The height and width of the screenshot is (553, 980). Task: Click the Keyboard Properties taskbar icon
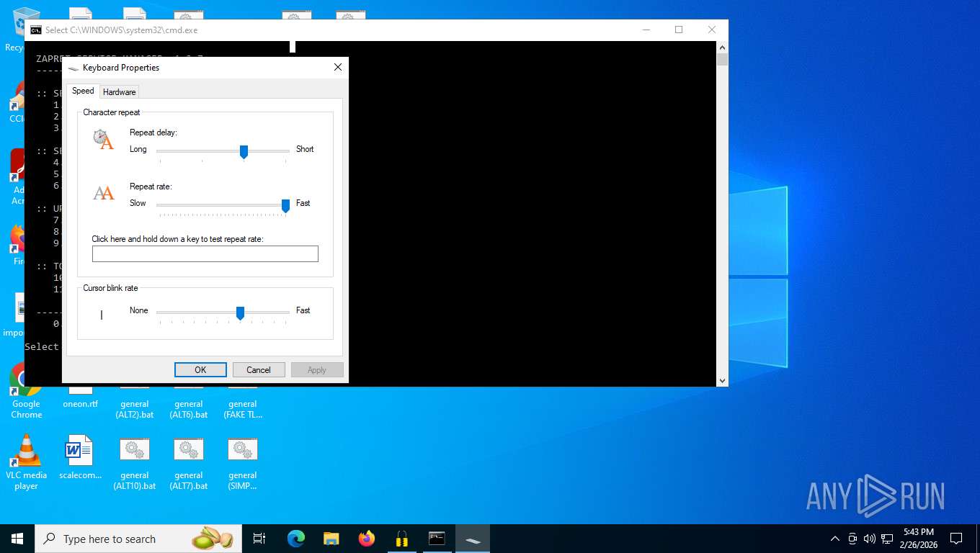tap(473, 539)
